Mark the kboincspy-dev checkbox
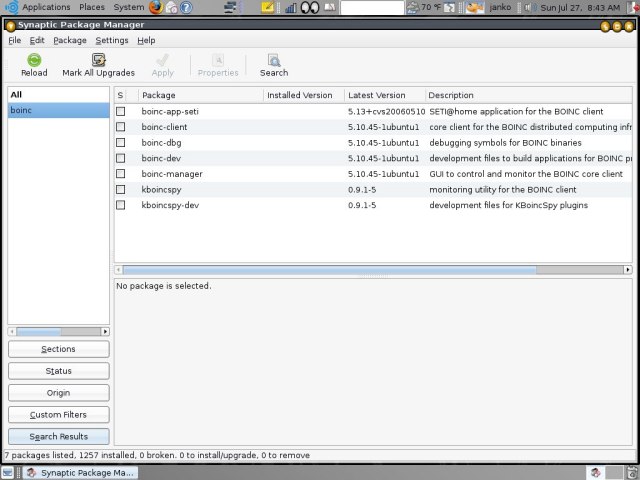 coord(120,205)
